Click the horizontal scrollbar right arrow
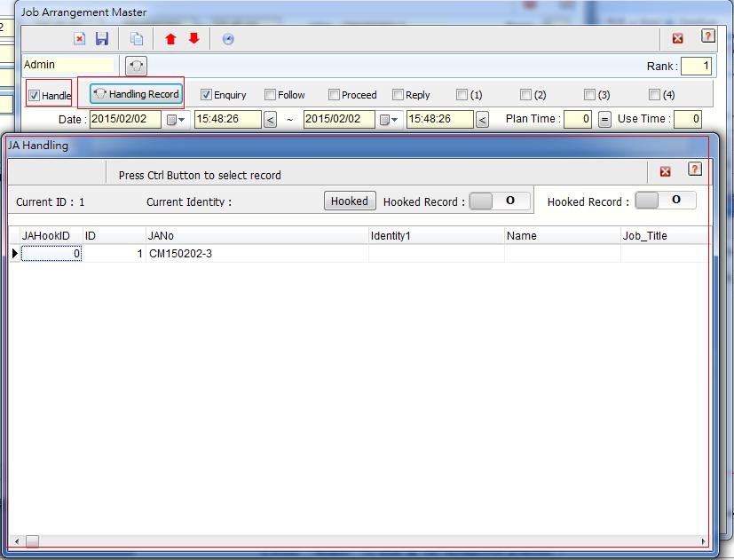The image size is (734, 560). tap(703, 541)
